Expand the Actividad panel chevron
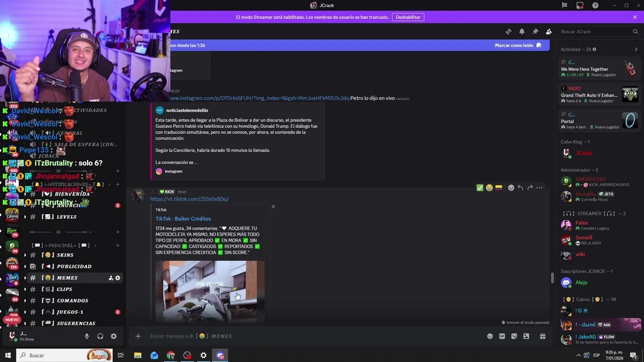This screenshot has width=644, height=362. click(x=636, y=49)
